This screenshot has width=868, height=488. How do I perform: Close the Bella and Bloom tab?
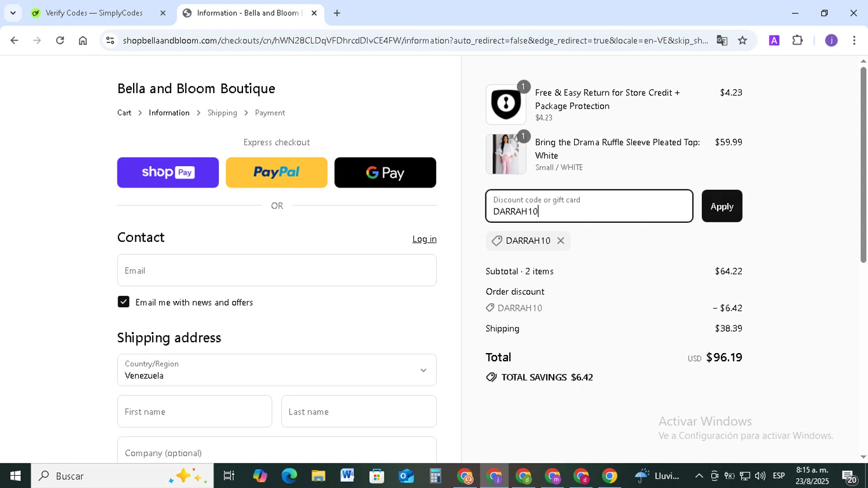coord(314,13)
